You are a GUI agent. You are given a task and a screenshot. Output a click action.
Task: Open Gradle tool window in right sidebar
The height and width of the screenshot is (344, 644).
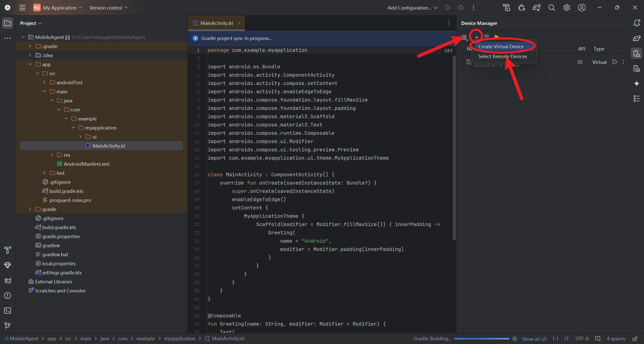(637, 38)
